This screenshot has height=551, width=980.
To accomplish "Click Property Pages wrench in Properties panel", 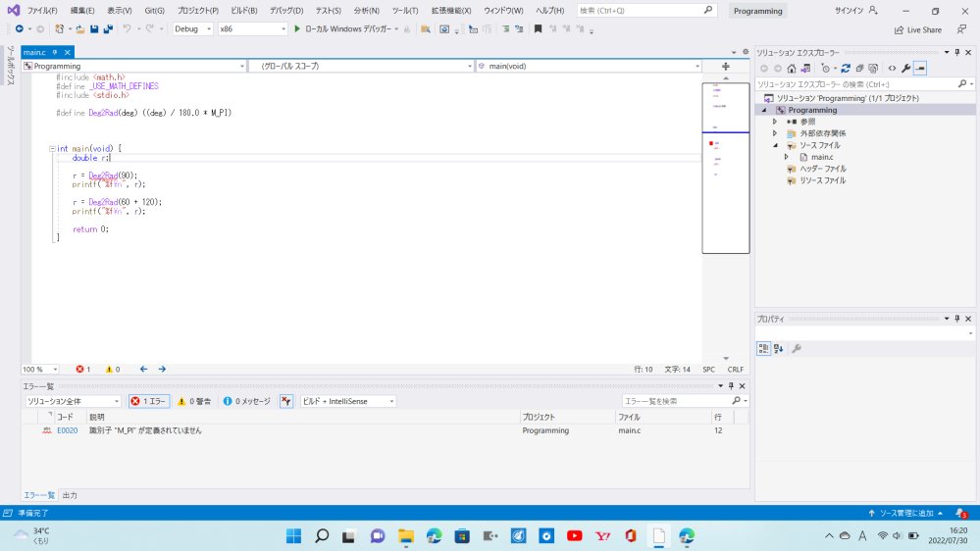I will [x=797, y=349].
